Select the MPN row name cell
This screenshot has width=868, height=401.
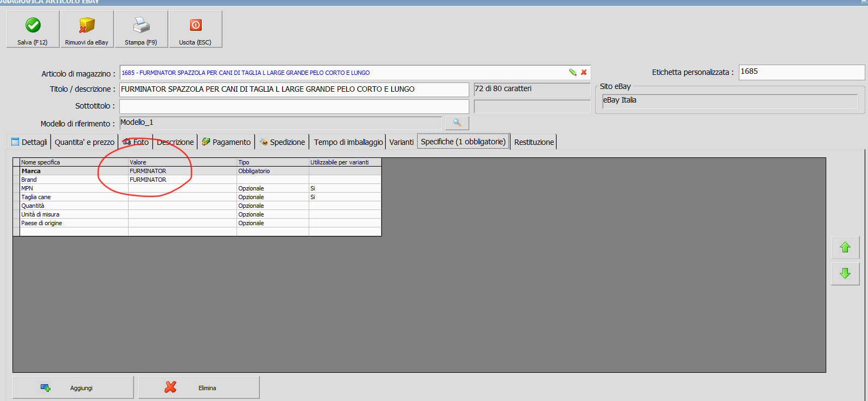[74, 188]
